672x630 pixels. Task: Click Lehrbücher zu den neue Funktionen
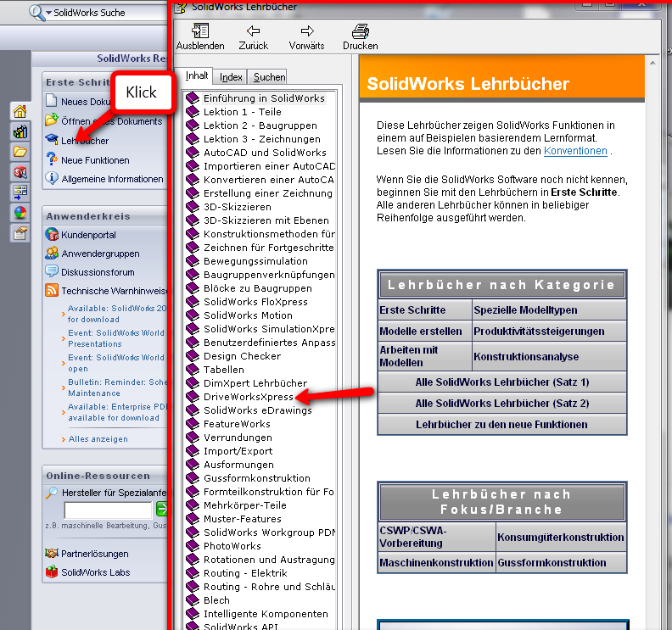coord(501,425)
